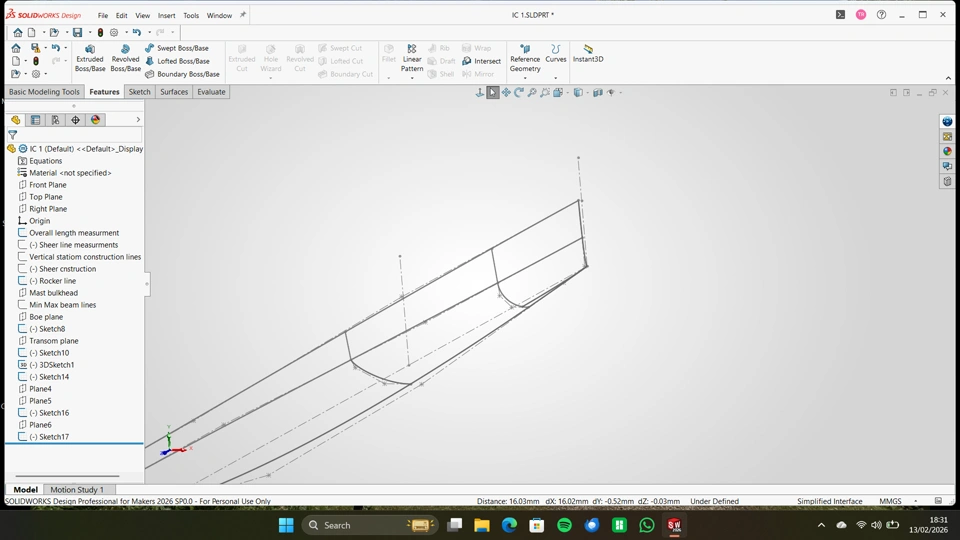This screenshot has height=540, width=960.
Task: Open the Insert menu
Action: [167, 15]
